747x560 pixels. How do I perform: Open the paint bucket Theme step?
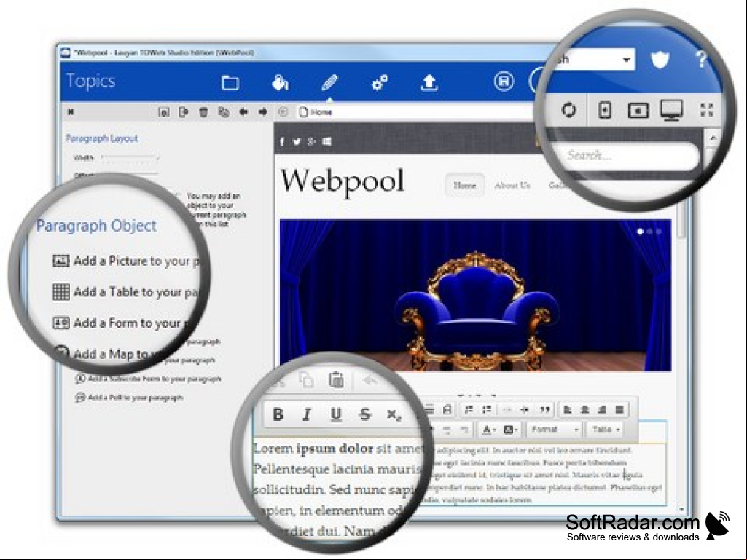[280, 83]
